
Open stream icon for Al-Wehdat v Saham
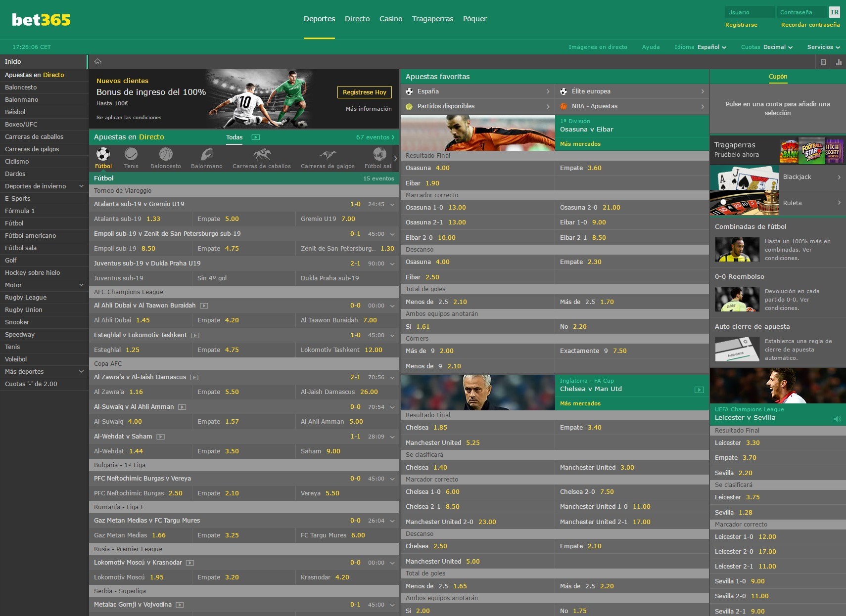[x=160, y=437]
